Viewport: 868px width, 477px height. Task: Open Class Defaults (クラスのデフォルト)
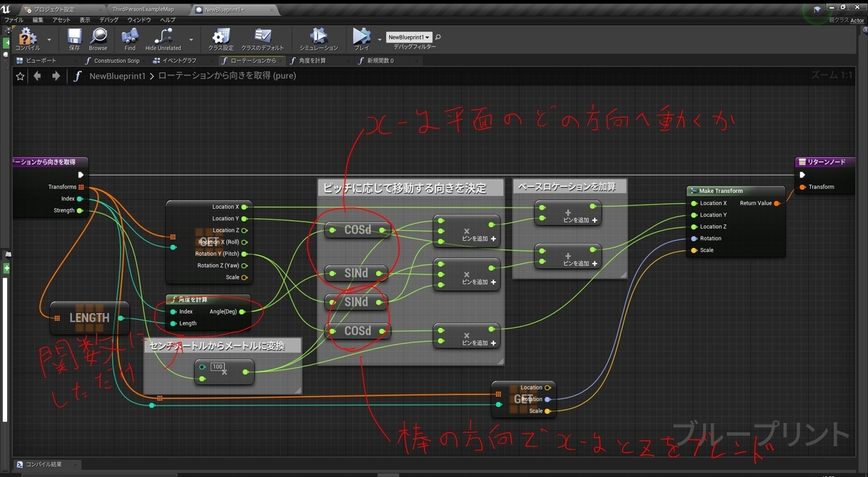pyautogui.click(x=263, y=38)
